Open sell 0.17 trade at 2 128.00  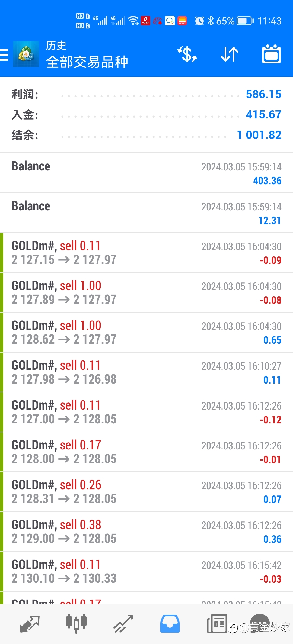146,452
